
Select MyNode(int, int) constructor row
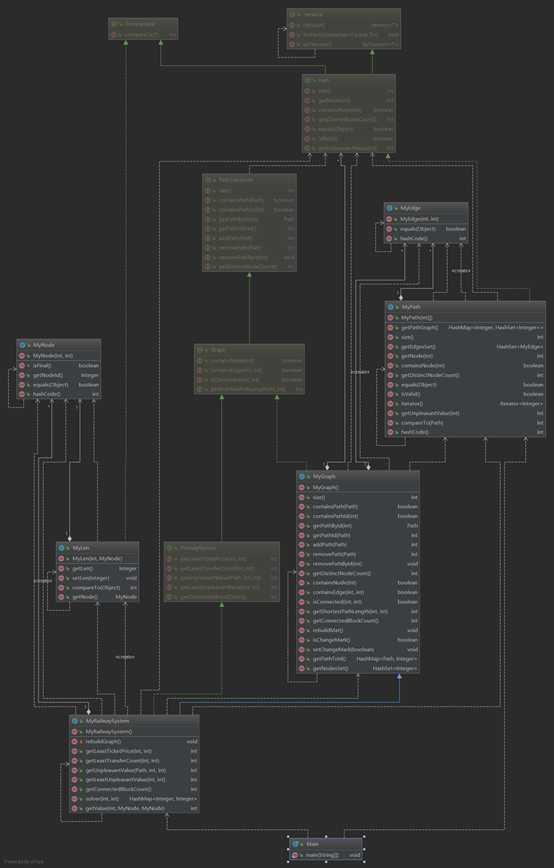(x=59, y=356)
